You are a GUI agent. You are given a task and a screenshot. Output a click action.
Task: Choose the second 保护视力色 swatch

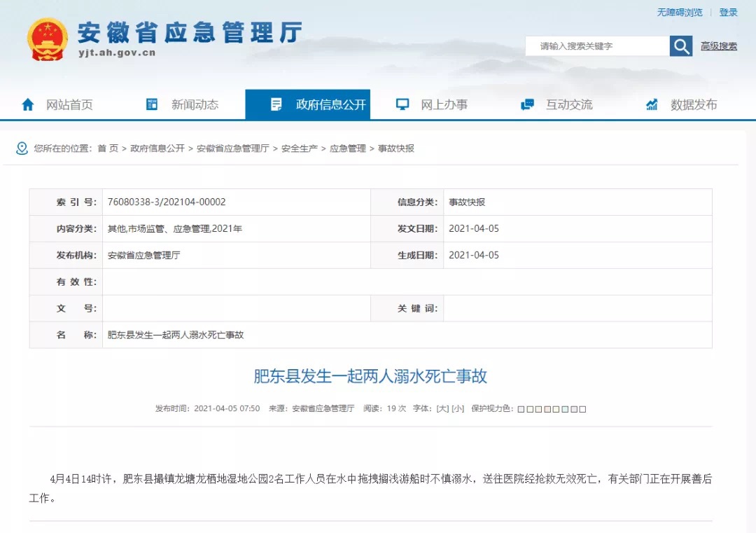pyautogui.click(x=529, y=409)
